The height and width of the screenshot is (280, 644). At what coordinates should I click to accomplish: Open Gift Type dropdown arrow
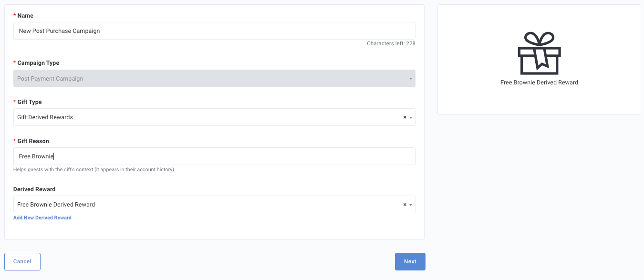tap(411, 118)
